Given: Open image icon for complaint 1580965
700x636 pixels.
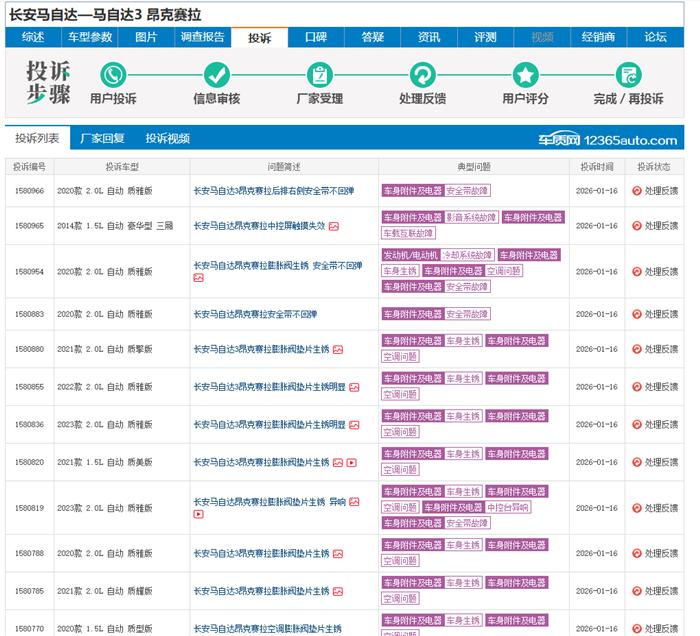Looking at the screenshot, I should point(334,226).
